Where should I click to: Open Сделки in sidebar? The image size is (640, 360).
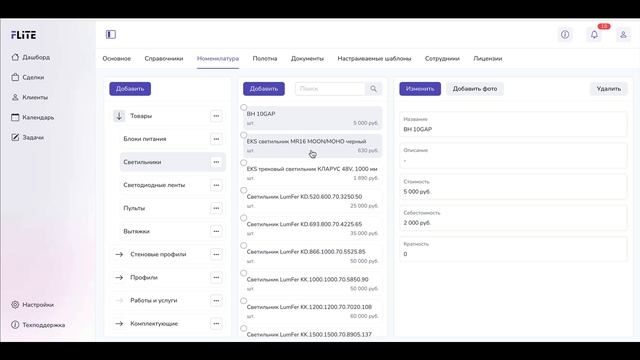coord(28,77)
